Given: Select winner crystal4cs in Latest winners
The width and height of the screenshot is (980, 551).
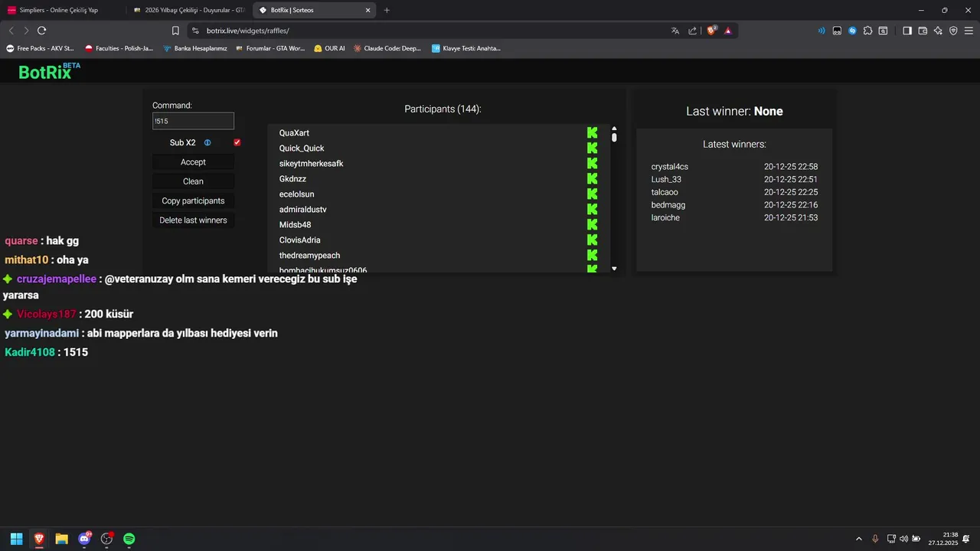Looking at the screenshot, I should (x=670, y=167).
